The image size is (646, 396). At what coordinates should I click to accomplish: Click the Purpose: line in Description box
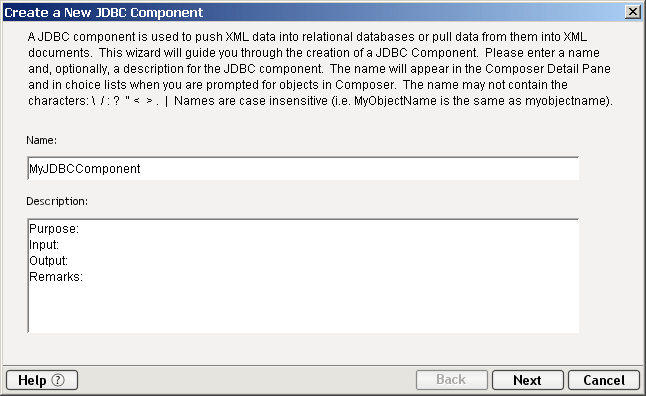(54, 229)
